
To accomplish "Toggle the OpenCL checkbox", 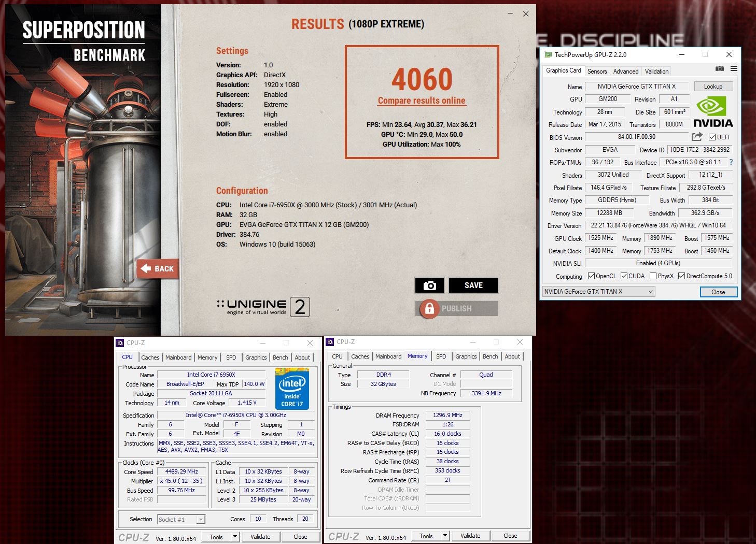I will tap(591, 276).
